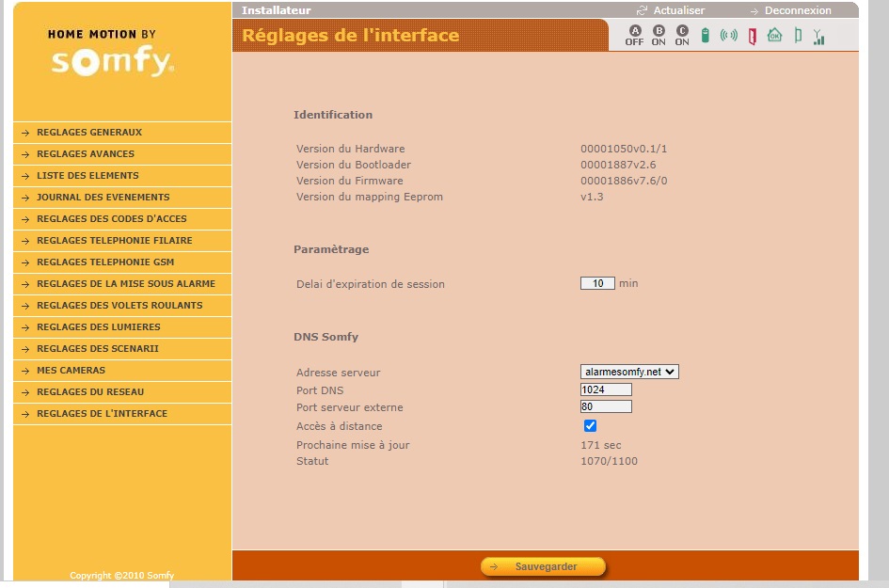Click the zone C ON status icon

pyautogui.click(x=682, y=35)
